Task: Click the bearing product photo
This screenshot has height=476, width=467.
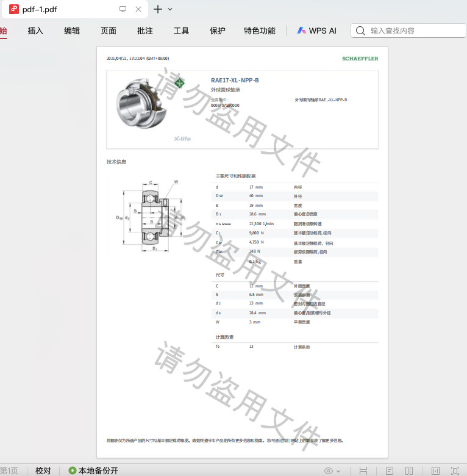Action: [141, 103]
